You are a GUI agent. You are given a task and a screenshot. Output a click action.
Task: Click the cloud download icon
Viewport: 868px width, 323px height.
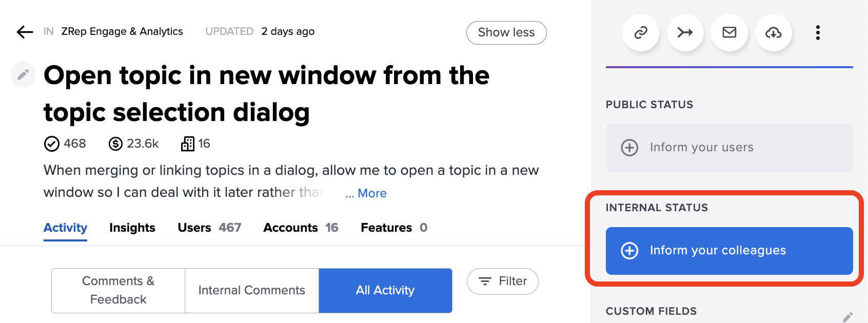pyautogui.click(x=774, y=33)
